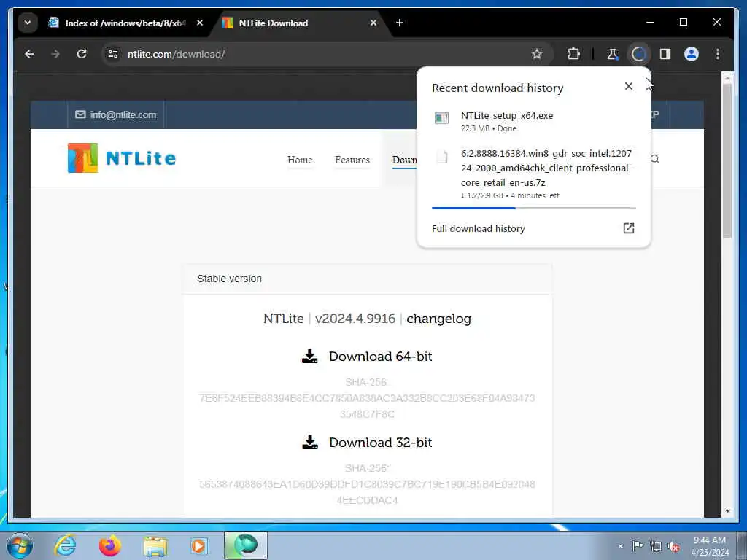Open Chrome three-dot menu
747x560 pixels.
718,54
